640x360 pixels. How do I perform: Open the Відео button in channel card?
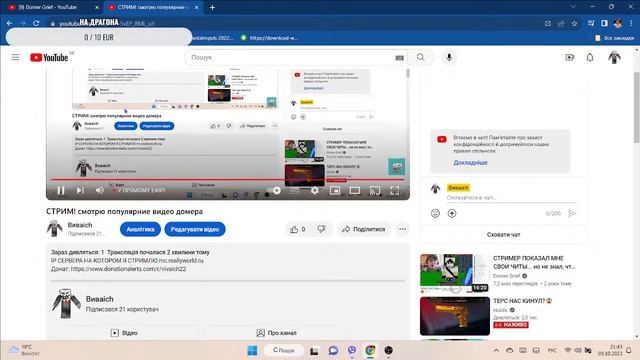tap(124, 333)
